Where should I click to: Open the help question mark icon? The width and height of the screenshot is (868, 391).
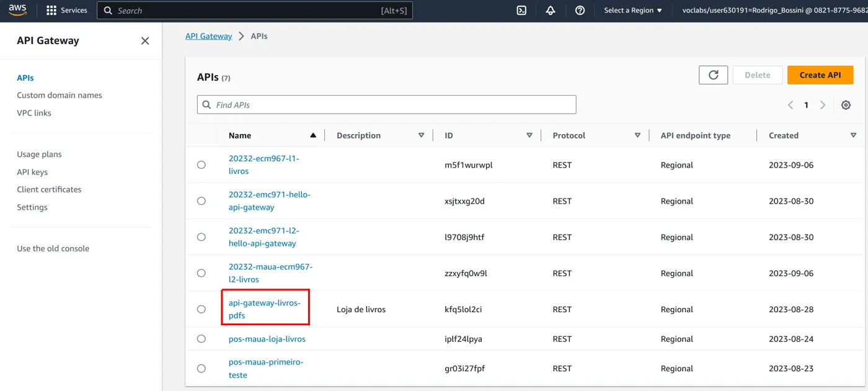click(580, 11)
